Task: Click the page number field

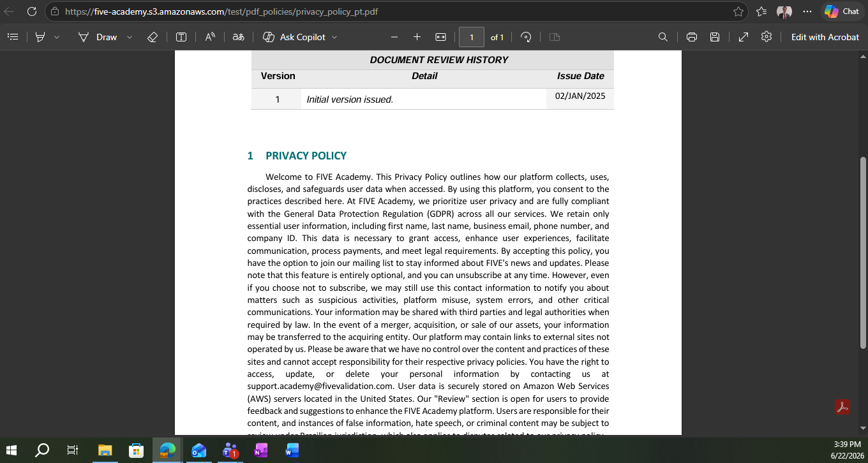Action: click(472, 37)
